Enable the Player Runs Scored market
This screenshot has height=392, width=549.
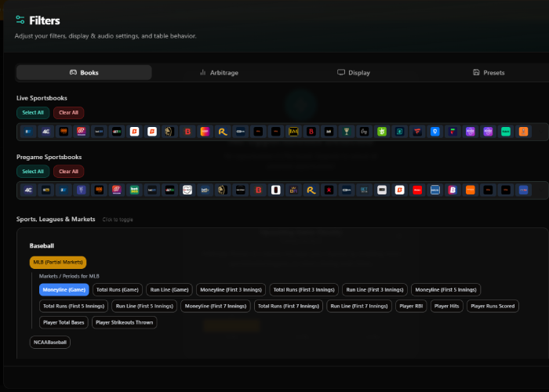pyautogui.click(x=493, y=307)
